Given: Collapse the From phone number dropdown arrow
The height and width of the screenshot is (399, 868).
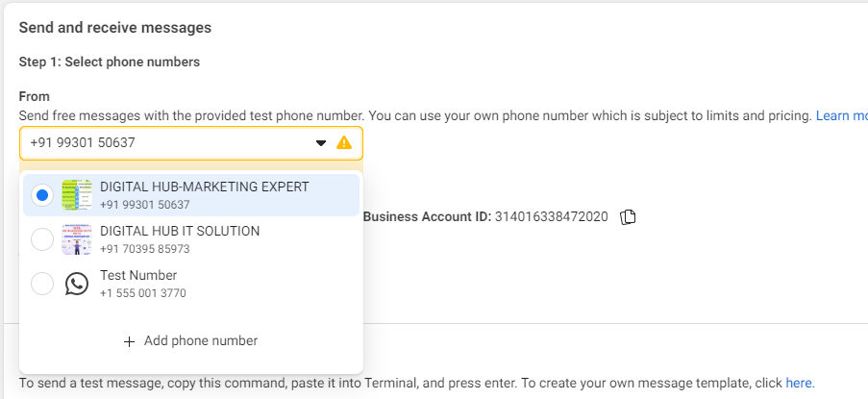Looking at the screenshot, I should (320, 143).
